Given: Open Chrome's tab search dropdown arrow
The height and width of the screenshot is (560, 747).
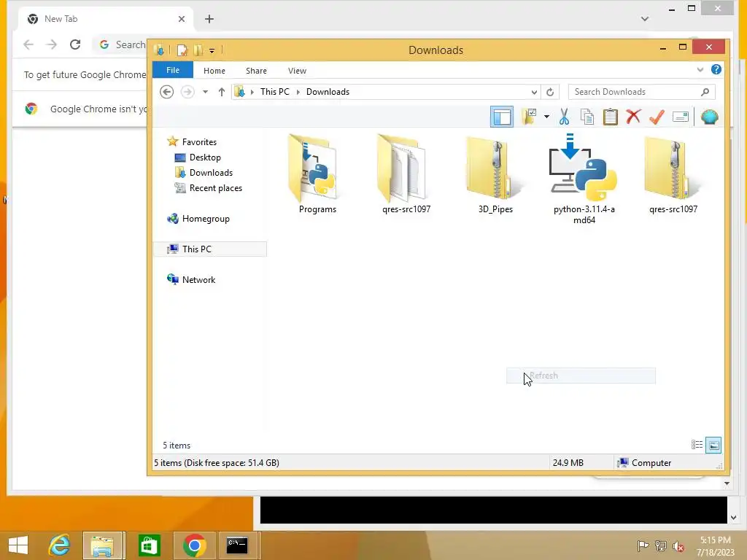Looking at the screenshot, I should 645,19.
